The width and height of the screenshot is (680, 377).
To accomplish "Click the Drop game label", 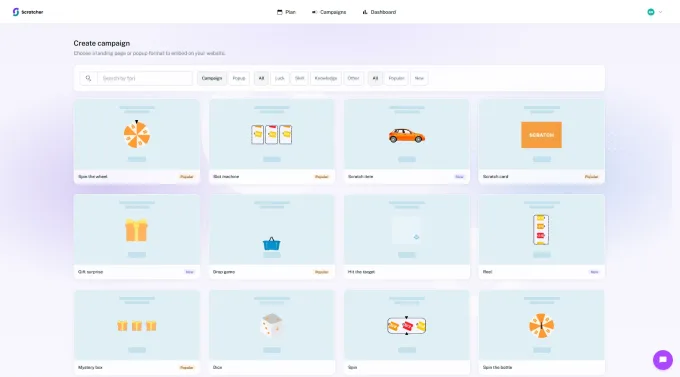I will tap(224, 272).
